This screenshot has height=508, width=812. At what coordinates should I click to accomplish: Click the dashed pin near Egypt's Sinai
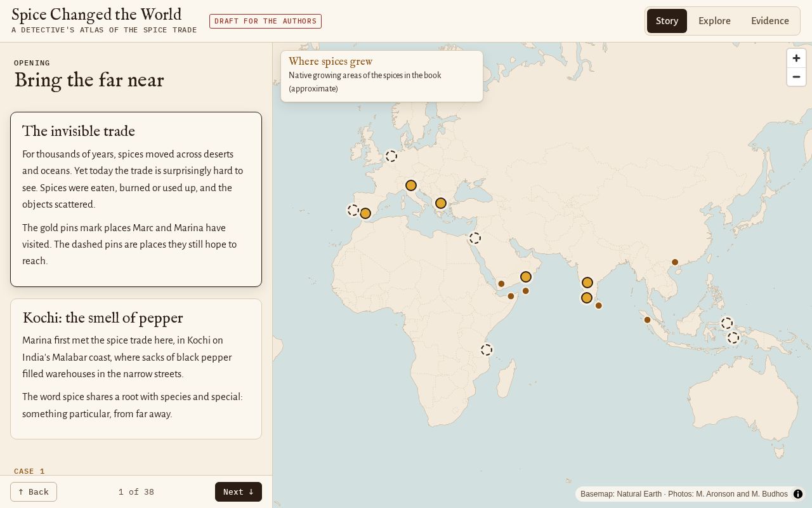475,238
